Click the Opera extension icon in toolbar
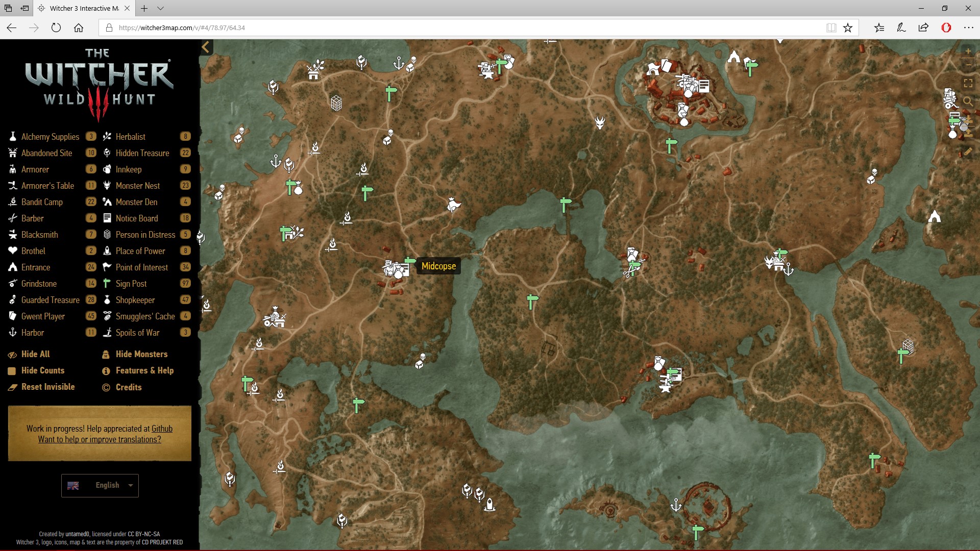Viewport: 980px width, 551px height. [946, 28]
